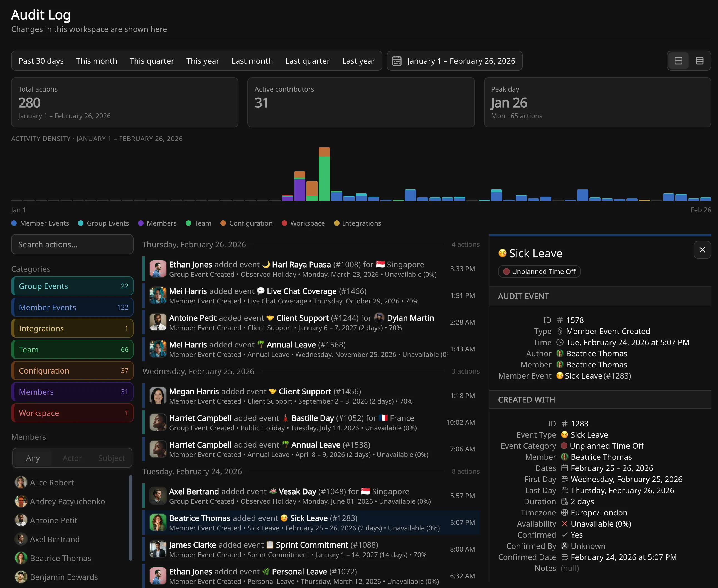Image resolution: width=718 pixels, height=588 pixels.
Task: Click the Unavailable X icon in Availability
Action: click(564, 524)
